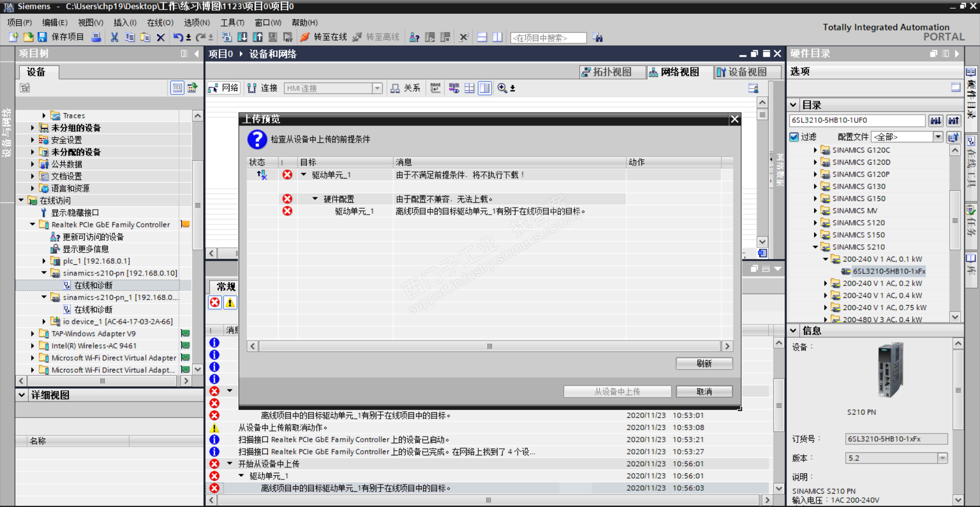Click the undo arrow icon
The image size is (980, 507).
click(x=178, y=37)
